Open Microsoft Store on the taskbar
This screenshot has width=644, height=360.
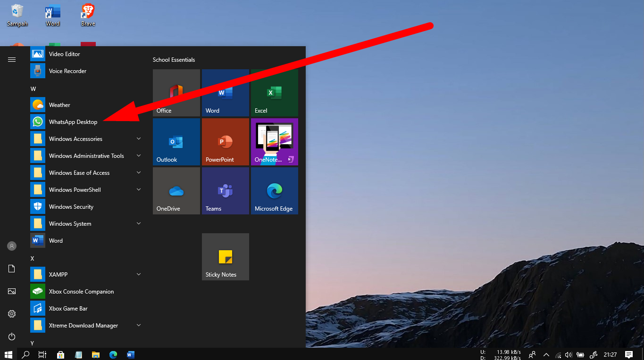pos(60,354)
